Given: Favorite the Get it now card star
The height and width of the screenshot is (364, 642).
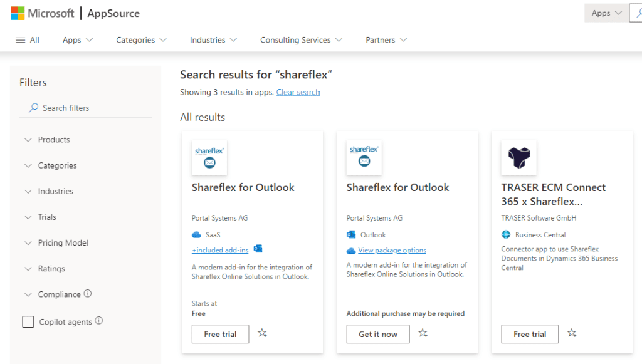Looking at the screenshot, I should 423,333.
